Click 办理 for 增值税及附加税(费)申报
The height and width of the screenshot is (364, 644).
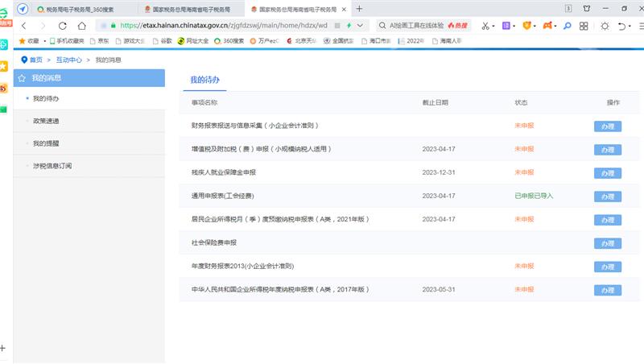pos(607,150)
